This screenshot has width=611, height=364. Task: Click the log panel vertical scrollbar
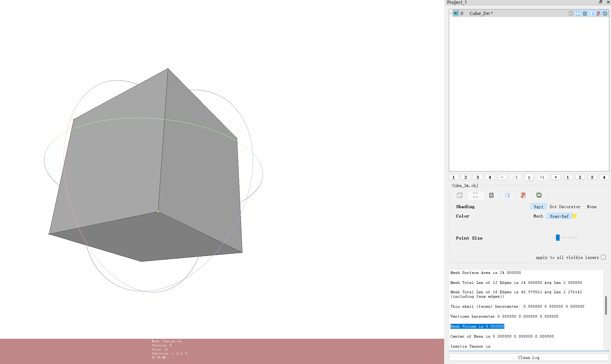pyautogui.click(x=606, y=305)
